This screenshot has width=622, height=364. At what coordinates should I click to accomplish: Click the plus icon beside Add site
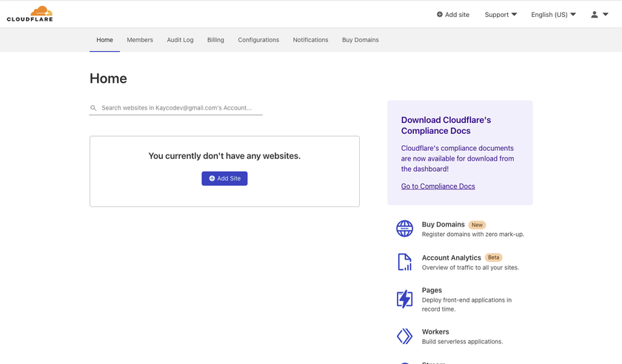pos(440,14)
